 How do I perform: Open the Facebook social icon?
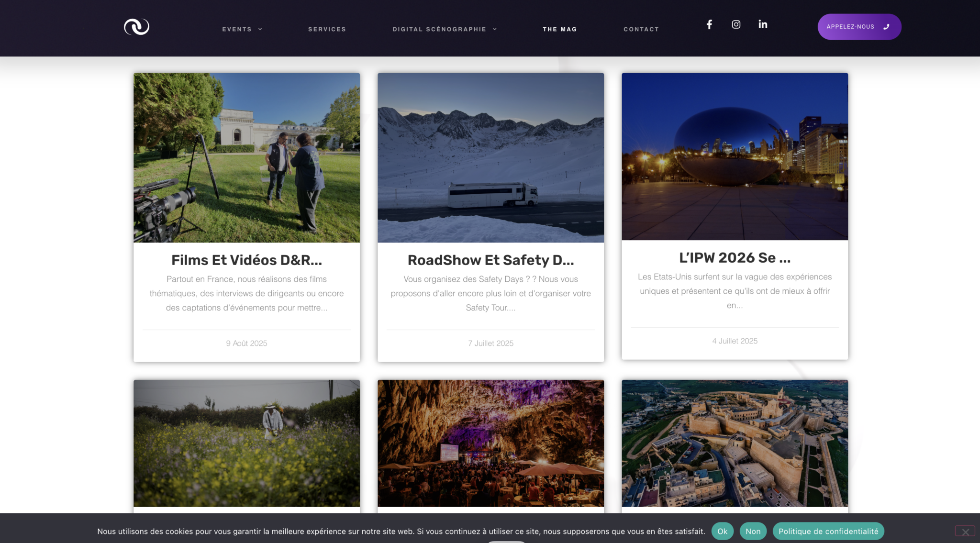[x=709, y=24]
